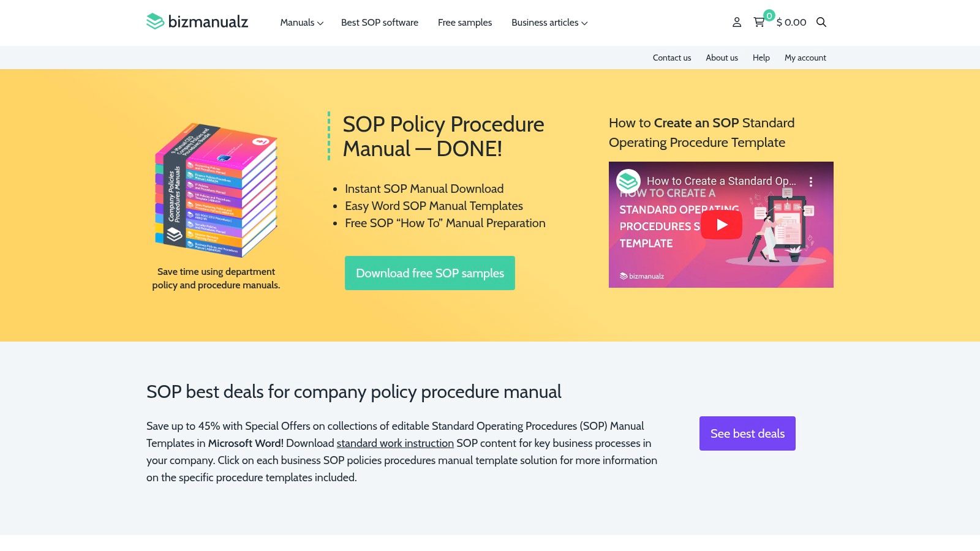The width and height of the screenshot is (980, 551).
Task: Go to My account link
Action: point(805,58)
